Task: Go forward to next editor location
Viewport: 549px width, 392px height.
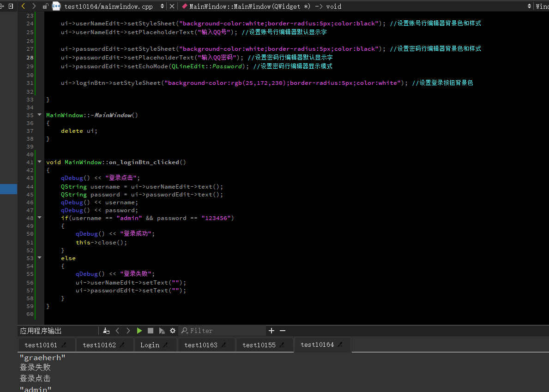Action: [x=34, y=6]
